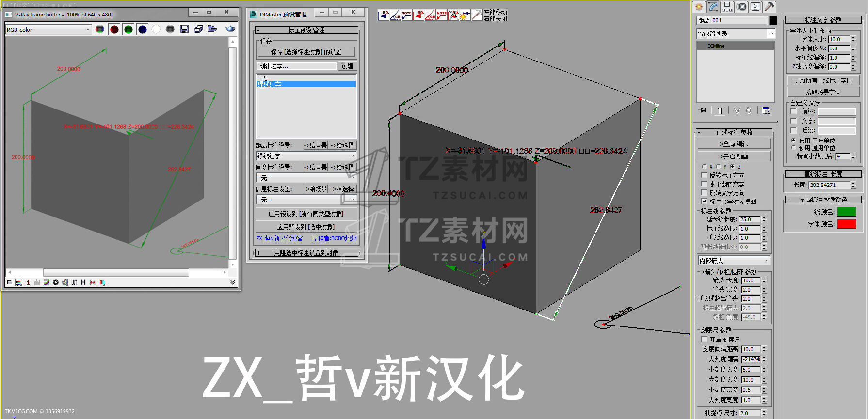Viewport: 868px width, 419px height.
Task: Uncheck 标注文字对齐视图
Action: click(x=704, y=202)
